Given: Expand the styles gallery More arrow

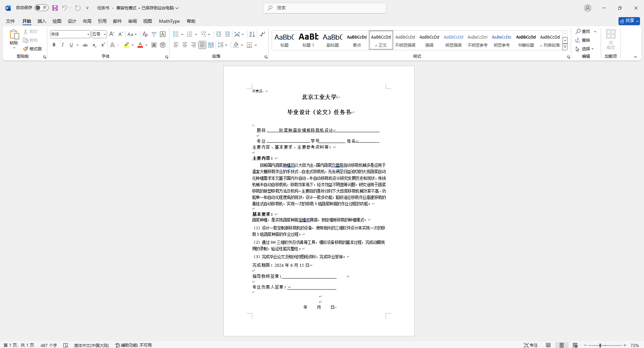Looking at the screenshot, I should 565,47.
